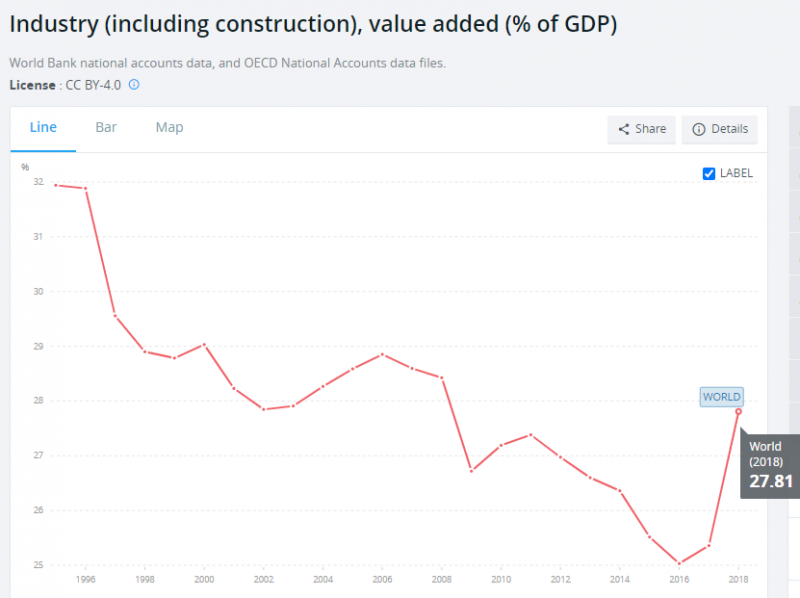Viewport: 800px width, 598px height.
Task: Click the 2006 peak data point
Action: tap(382, 354)
